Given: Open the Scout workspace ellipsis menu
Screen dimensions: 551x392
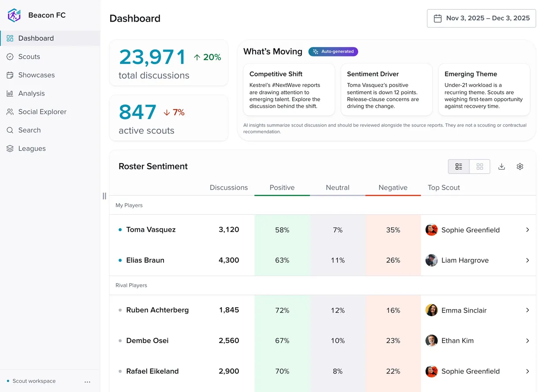Looking at the screenshot, I should pyautogui.click(x=87, y=382).
